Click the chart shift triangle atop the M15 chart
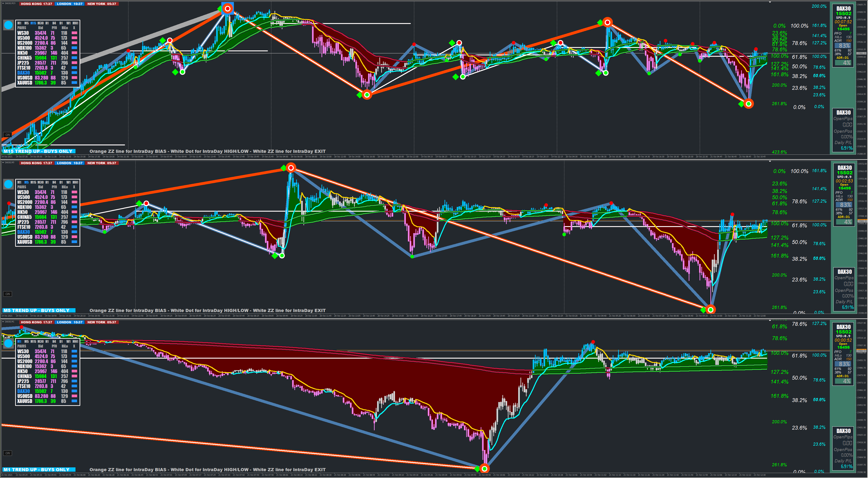This screenshot has height=478, width=868. pos(770,2)
